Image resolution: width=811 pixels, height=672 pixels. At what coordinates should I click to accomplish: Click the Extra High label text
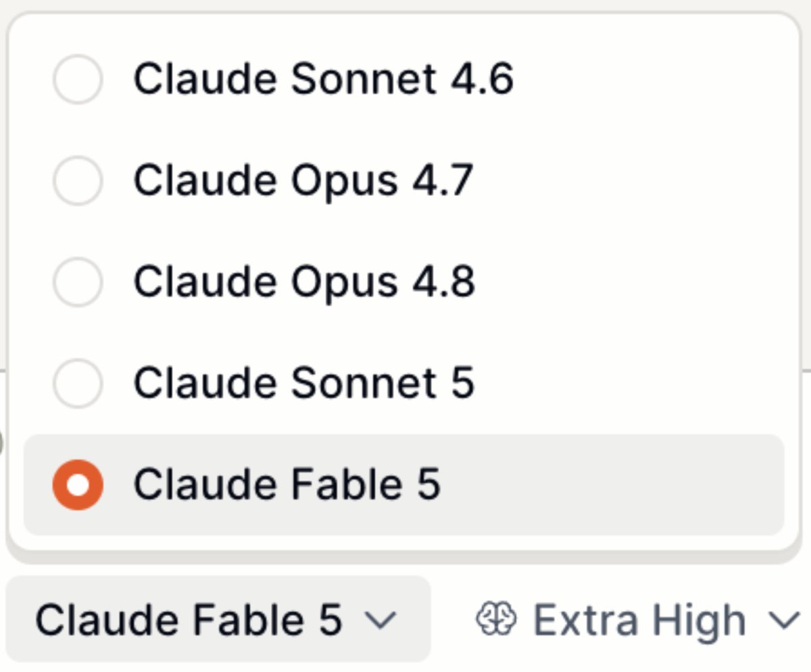pyautogui.click(x=639, y=620)
